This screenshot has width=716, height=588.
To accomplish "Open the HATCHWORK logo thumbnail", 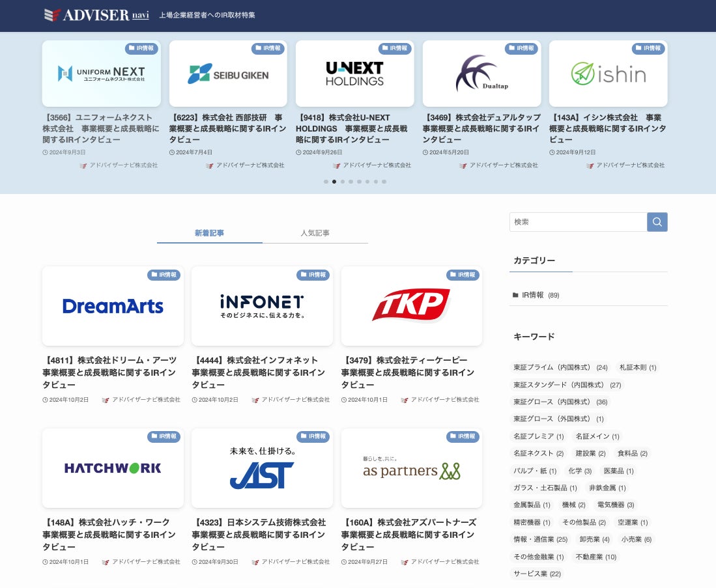I will (x=113, y=468).
